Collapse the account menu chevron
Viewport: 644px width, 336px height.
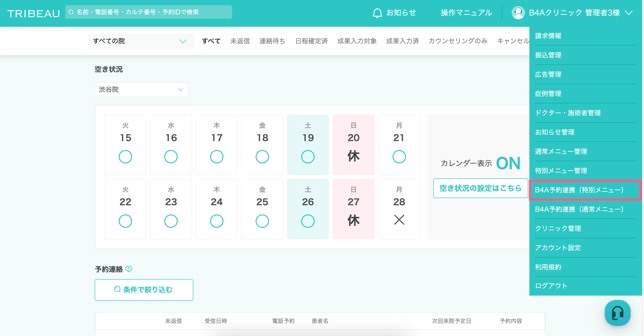point(629,12)
